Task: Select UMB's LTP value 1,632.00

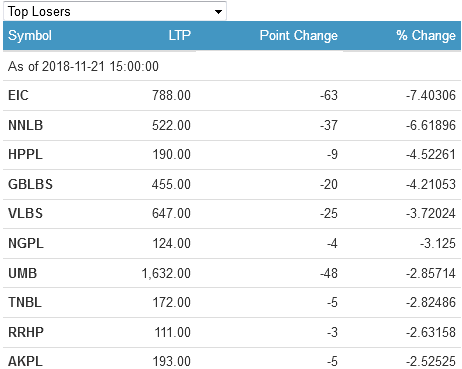Action: tap(166, 273)
